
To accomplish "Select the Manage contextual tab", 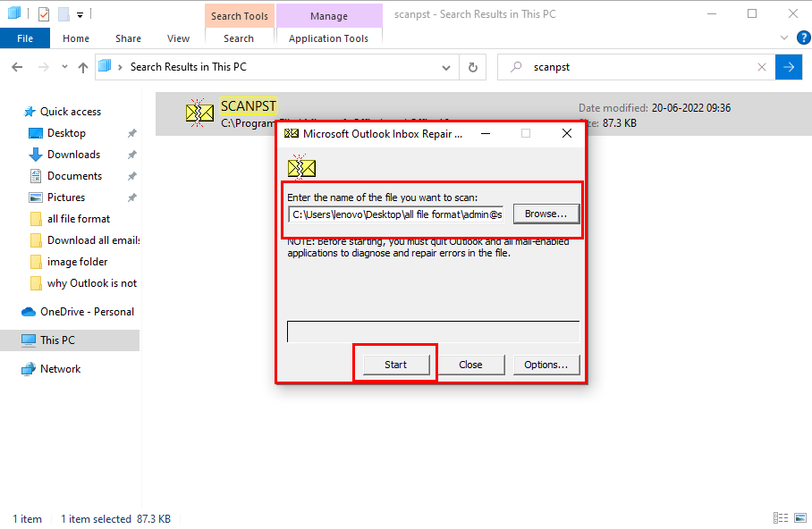I will [329, 16].
